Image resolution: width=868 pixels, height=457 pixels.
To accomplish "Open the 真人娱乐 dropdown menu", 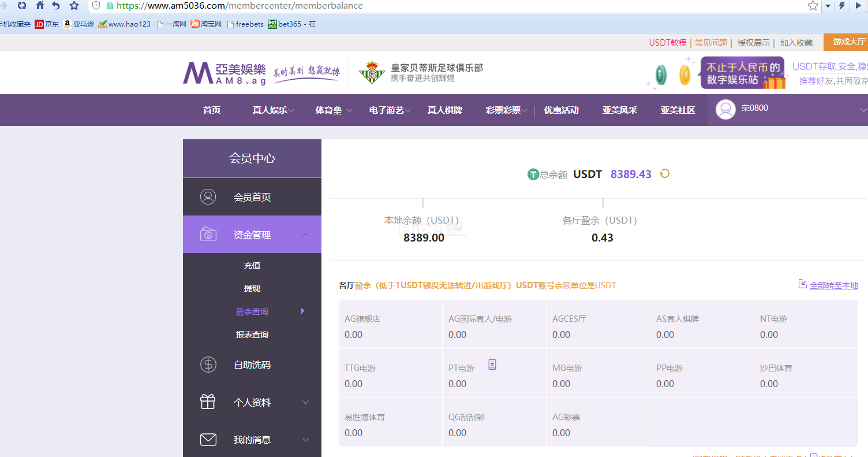I will click(x=273, y=110).
